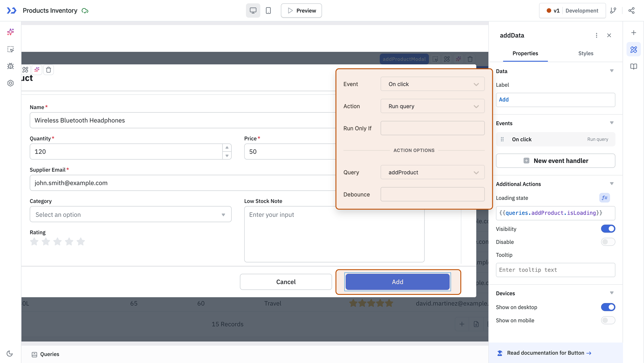Open the git branch icon in header
Viewport: 644px width, 363px height.
pos(613,11)
